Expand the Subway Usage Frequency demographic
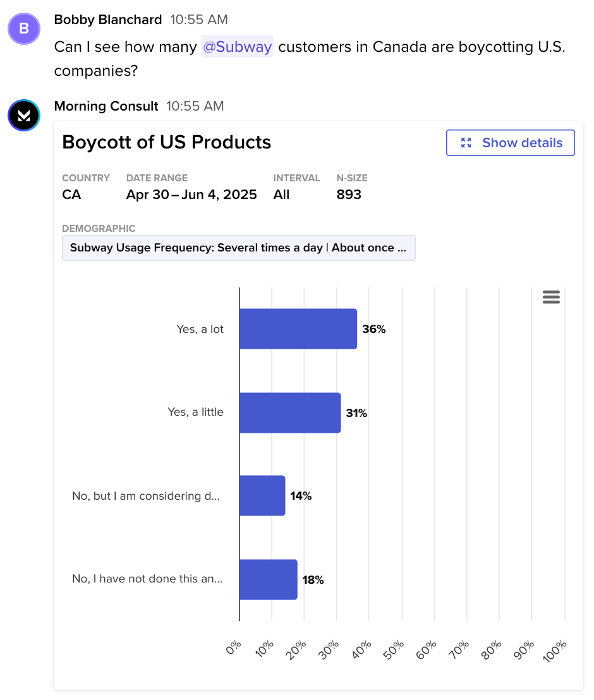This screenshot has height=700, width=594. [x=238, y=248]
